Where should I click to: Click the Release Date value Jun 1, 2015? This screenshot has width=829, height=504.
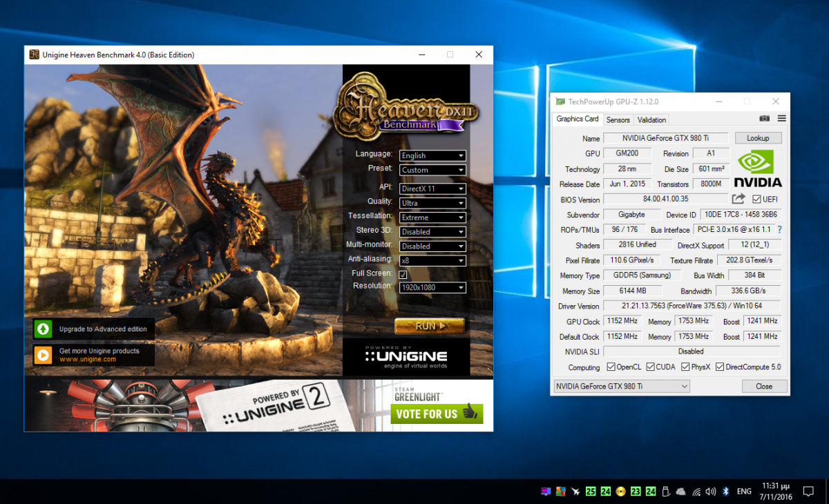pyautogui.click(x=627, y=184)
